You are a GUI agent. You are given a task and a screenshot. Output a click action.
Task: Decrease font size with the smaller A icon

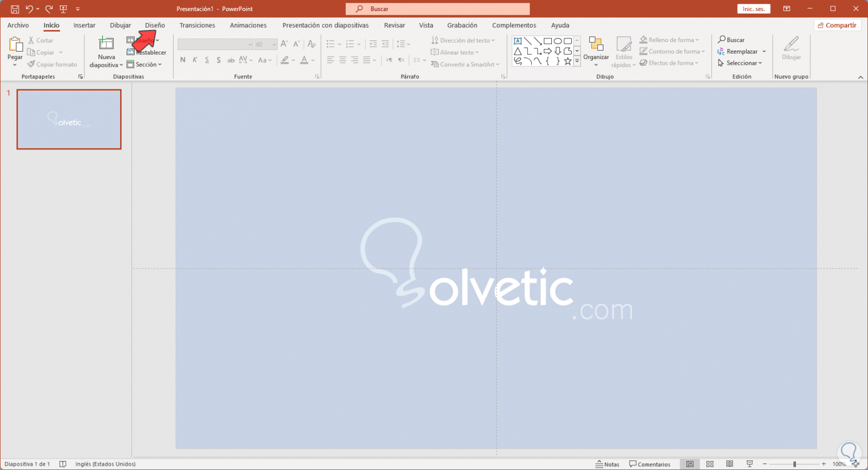(x=297, y=44)
